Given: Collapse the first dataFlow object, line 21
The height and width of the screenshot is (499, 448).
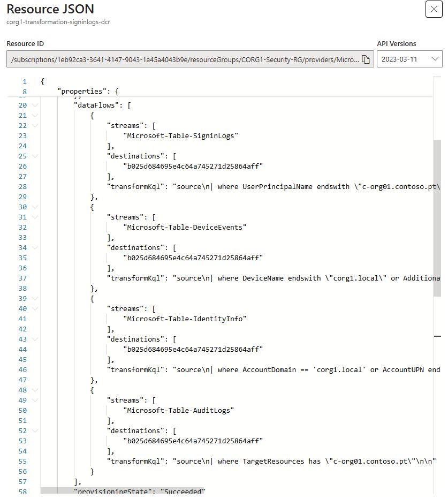Looking at the screenshot, I should point(35,116).
